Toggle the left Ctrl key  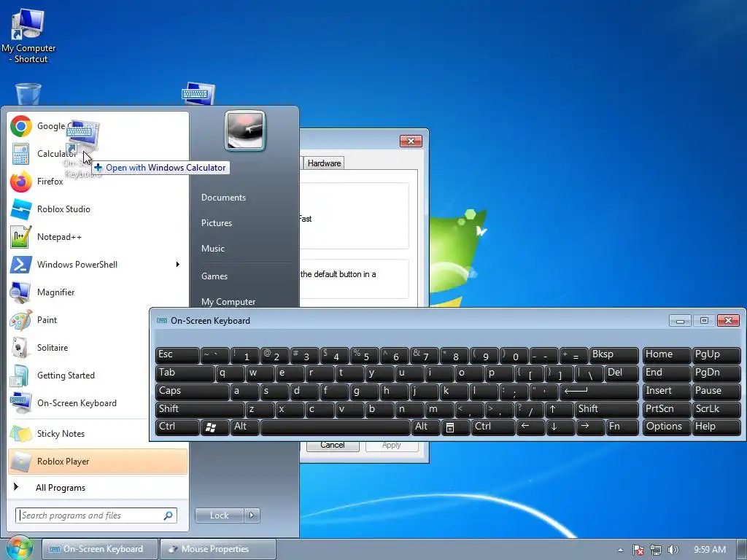[177, 427]
